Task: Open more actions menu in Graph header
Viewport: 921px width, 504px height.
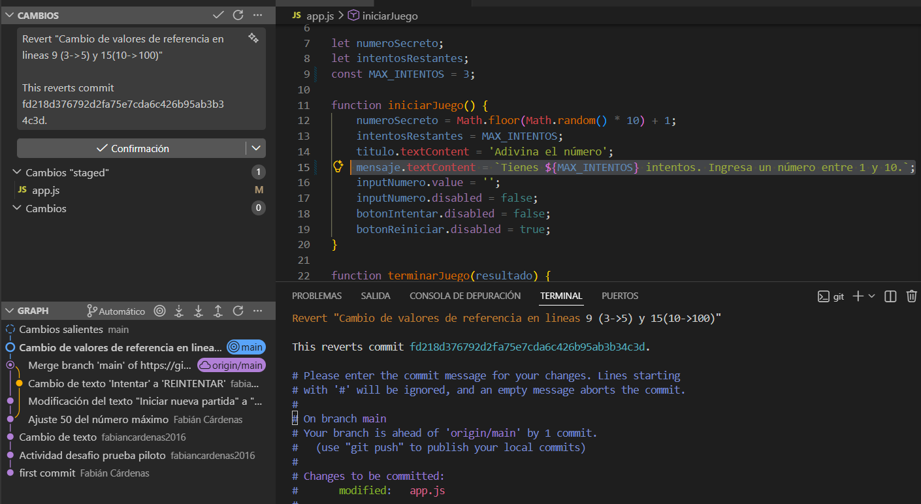Action: [x=257, y=311]
